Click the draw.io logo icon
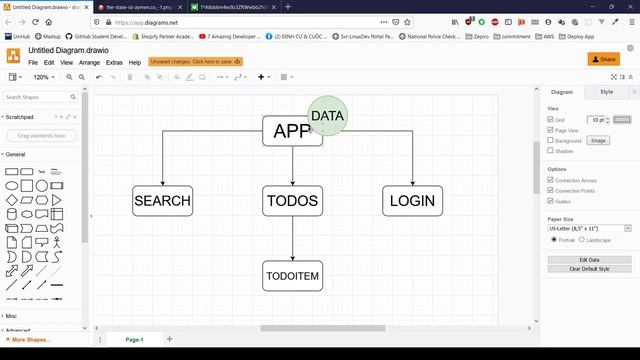 coord(13,56)
